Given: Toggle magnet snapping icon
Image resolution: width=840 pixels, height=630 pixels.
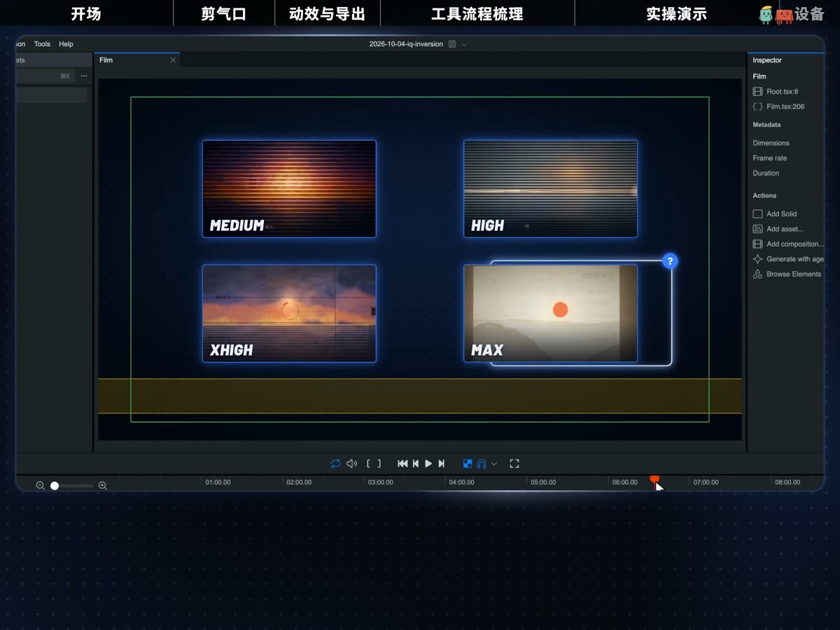Looking at the screenshot, I should pyautogui.click(x=482, y=463).
